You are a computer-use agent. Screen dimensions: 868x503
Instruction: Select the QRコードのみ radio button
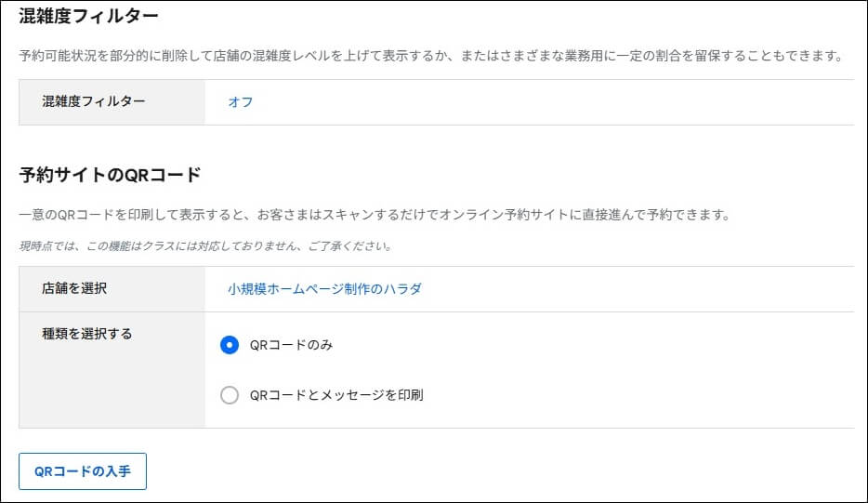tap(230, 345)
